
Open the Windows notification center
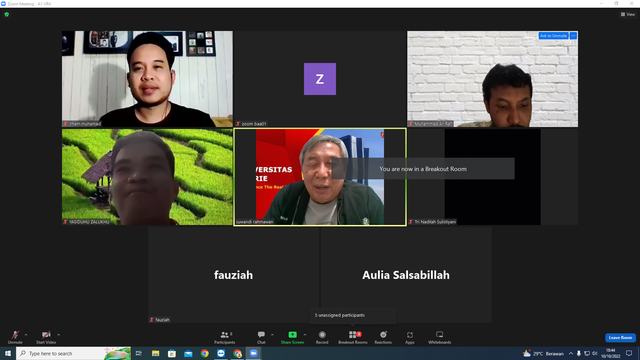(629, 353)
